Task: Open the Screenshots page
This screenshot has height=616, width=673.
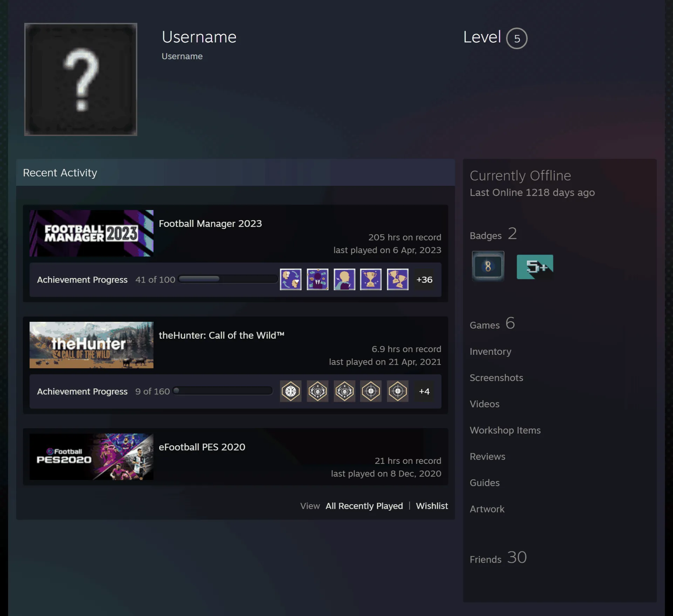Action: (496, 378)
